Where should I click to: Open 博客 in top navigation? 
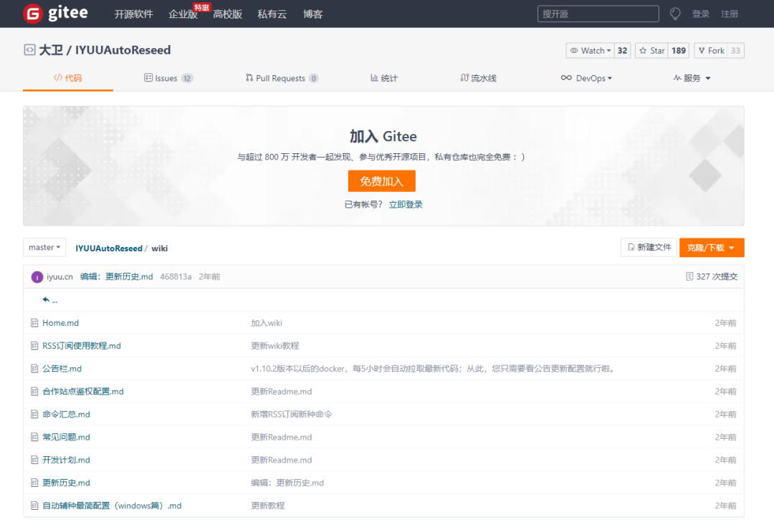312,14
